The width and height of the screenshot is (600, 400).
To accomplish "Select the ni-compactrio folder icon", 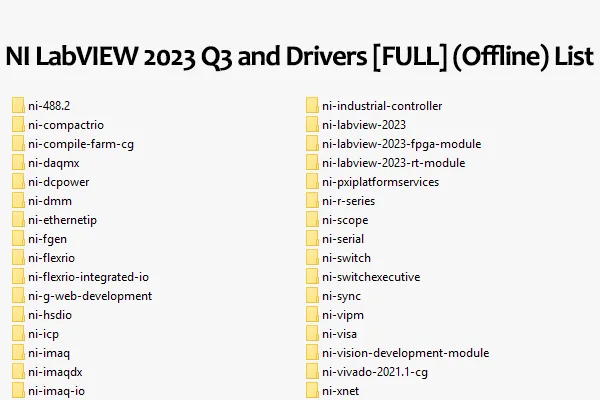I will click(x=18, y=124).
